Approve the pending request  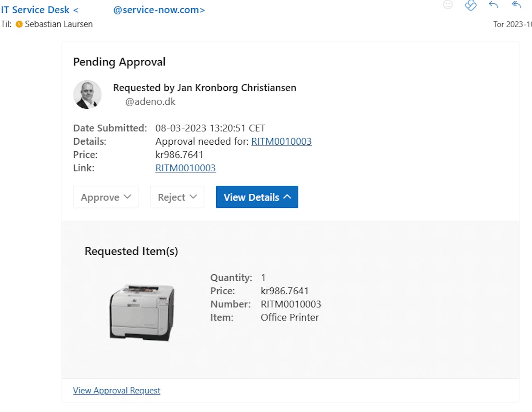100,197
